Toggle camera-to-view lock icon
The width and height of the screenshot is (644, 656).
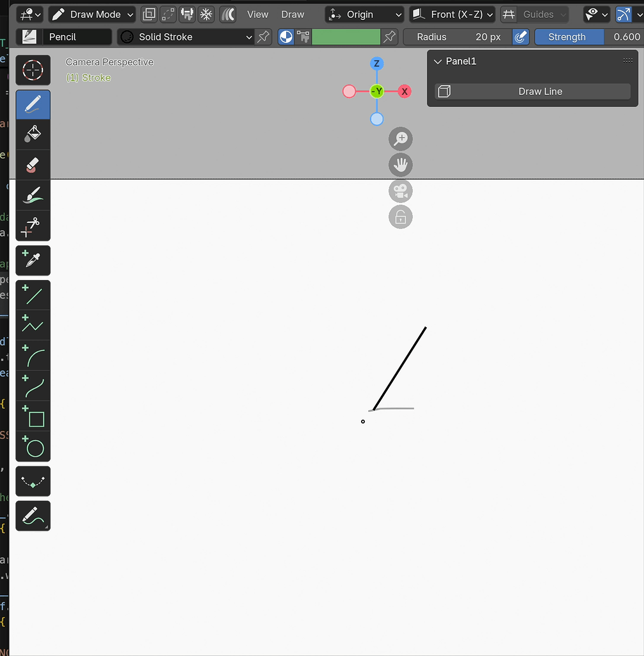pos(401,217)
